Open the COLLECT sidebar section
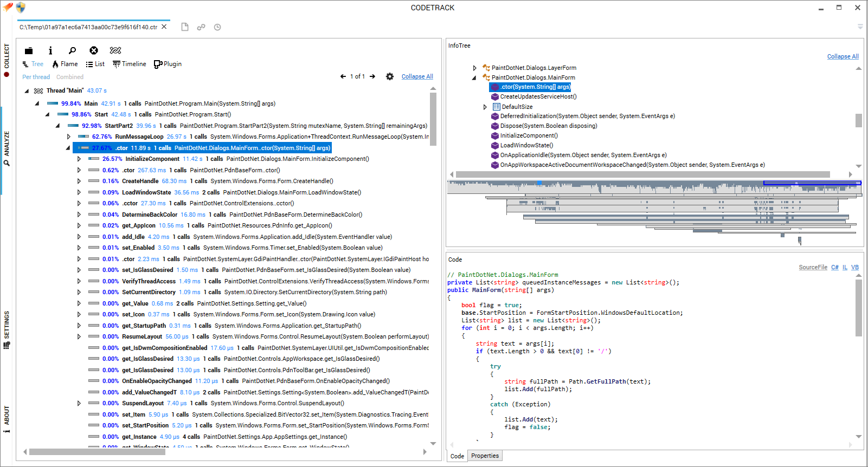Image resolution: width=868 pixels, height=467 pixels. click(7, 60)
